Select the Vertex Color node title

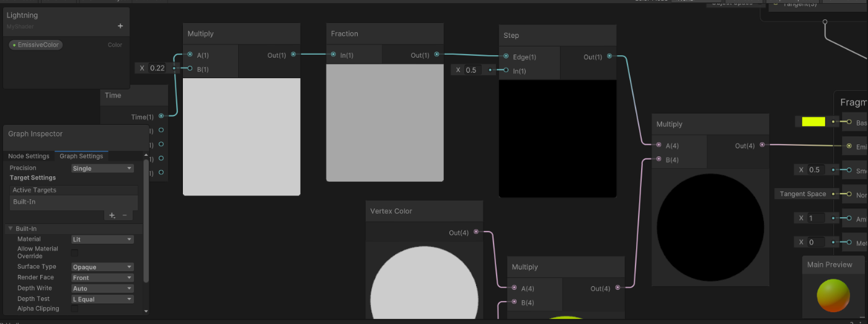[x=391, y=211]
